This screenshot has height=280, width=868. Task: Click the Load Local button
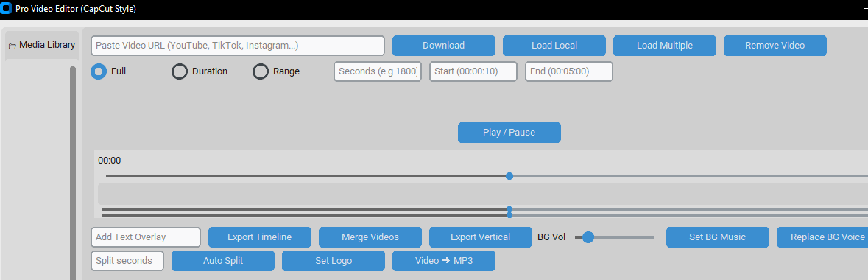click(554, 46)
